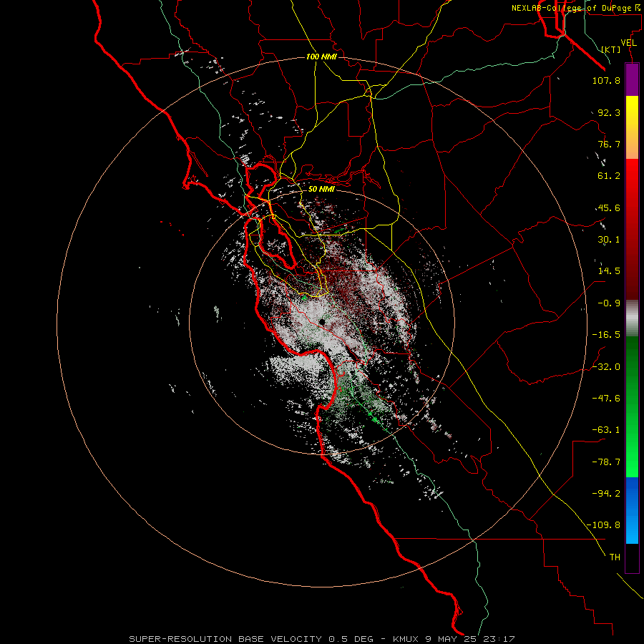Click the purple segment of the velocity color bar
Viewport: 644px width, 644px height.
632,79
